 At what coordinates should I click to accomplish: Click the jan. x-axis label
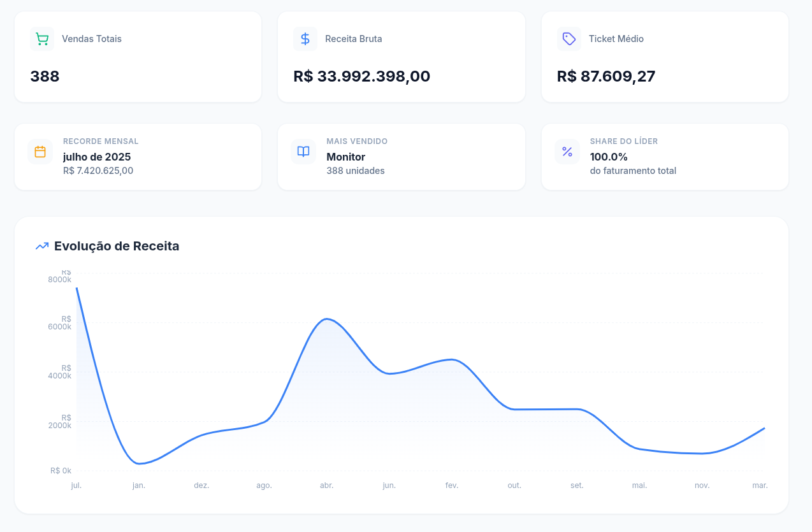139,485
